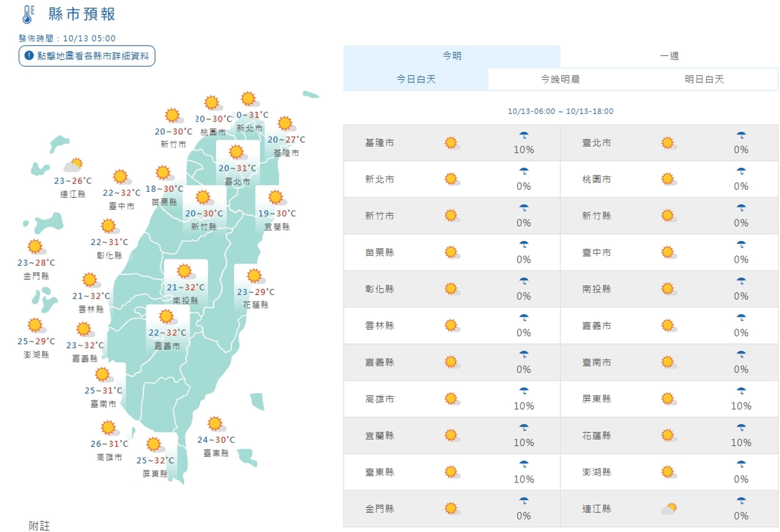Click the weather icon in 連江縣 table row

tap(669, 509)
